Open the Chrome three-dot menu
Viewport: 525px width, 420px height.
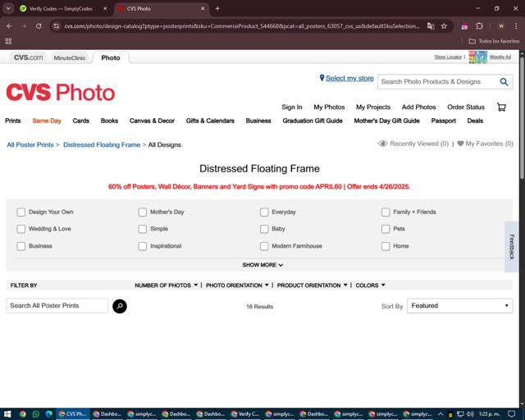pos(516,26)
